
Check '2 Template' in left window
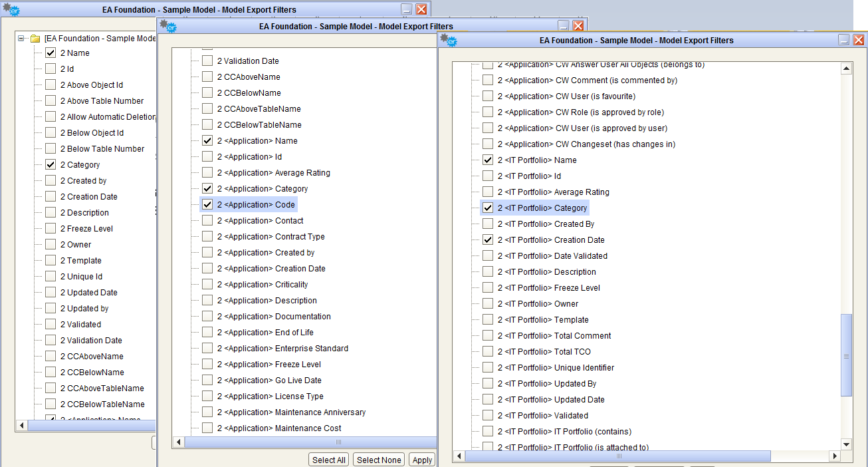(x=51, y=261)
